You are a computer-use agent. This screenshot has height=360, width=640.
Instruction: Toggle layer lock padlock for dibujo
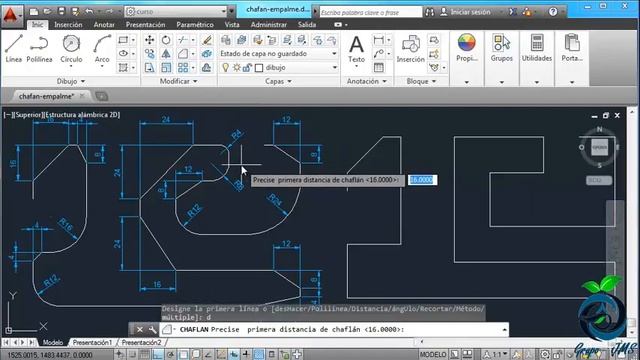(247, 67)
